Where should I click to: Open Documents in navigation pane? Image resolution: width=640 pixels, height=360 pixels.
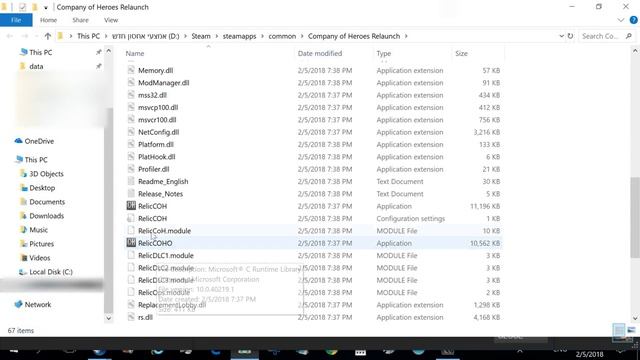click(47, 202)
